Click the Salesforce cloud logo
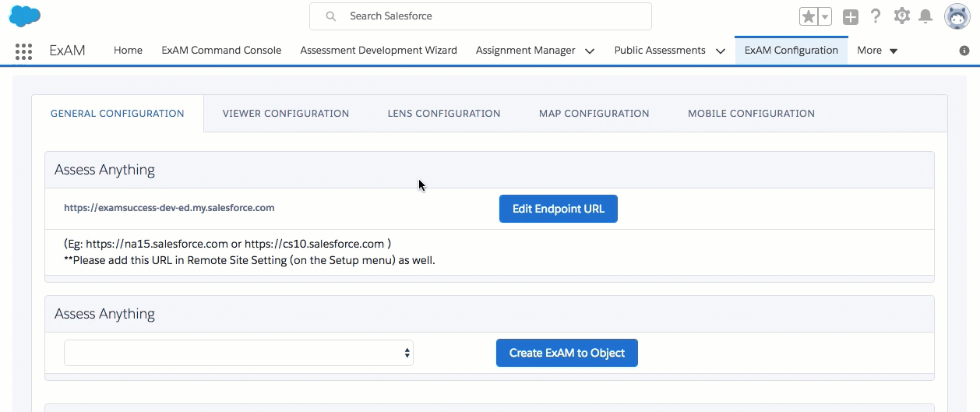This screenshot has width=980, height=412. click(x=25, y=15)
